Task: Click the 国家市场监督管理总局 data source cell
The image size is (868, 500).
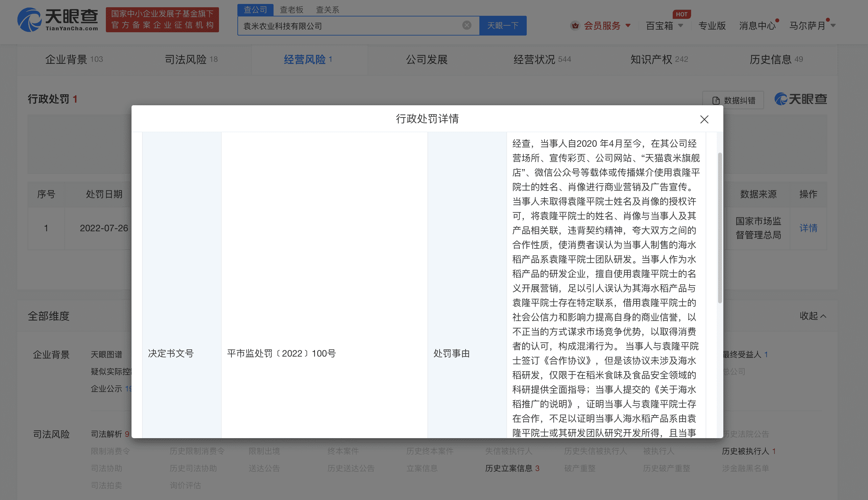Action: [x=758, y=228]
